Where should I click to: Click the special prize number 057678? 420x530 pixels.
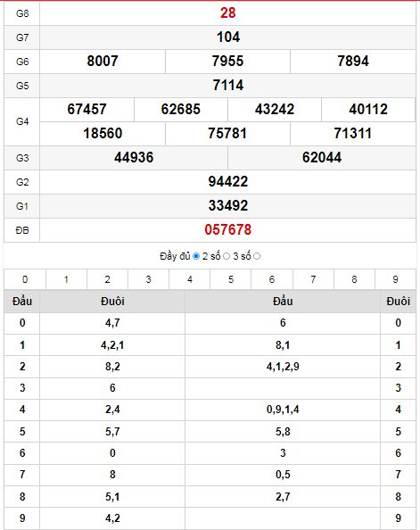click(x=228, y=230)
